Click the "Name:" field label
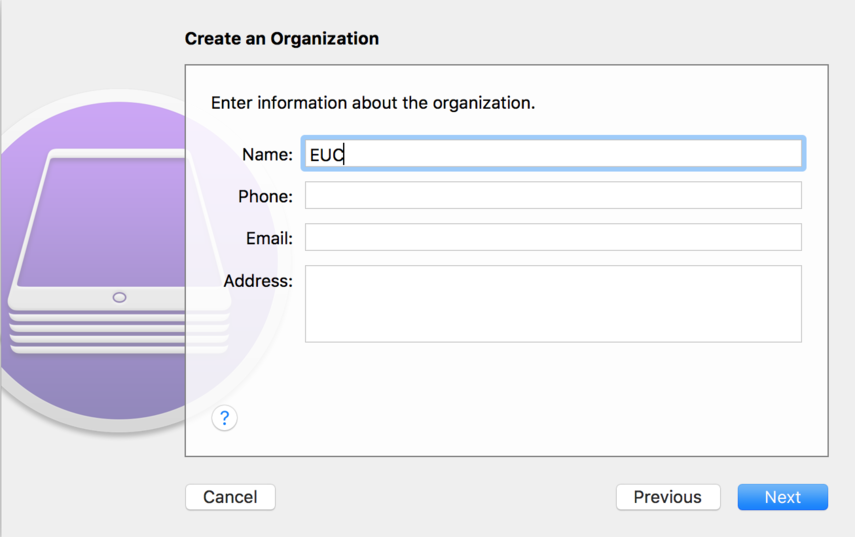The height and width of the screenshot is (537, 855). tap(267, 155)
